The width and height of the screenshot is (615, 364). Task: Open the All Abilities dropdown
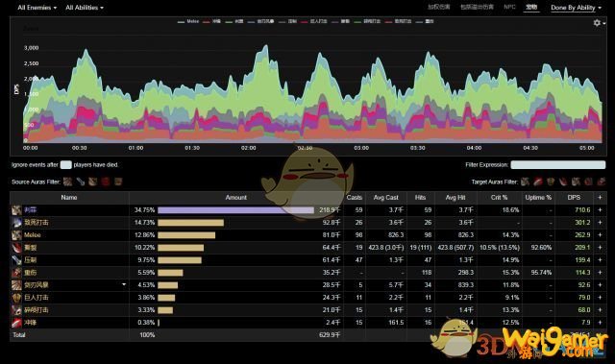click(x=85, y=8)
